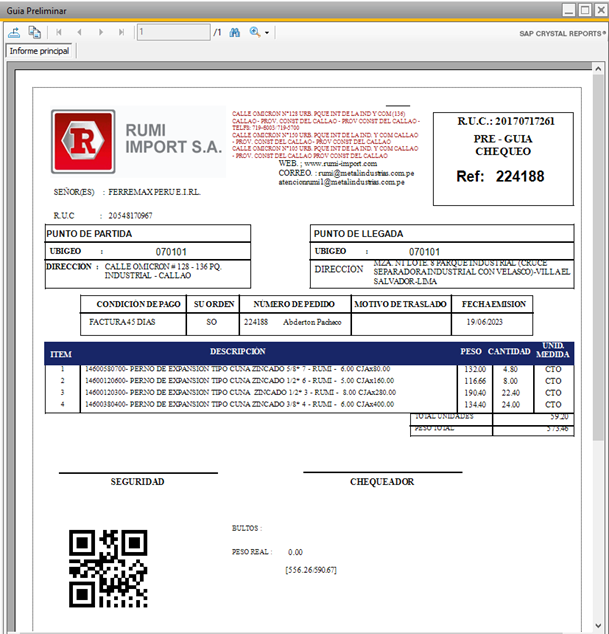Viewport: 609px width, 634px height.
Task: Click the page number input field
Action: 173,32
